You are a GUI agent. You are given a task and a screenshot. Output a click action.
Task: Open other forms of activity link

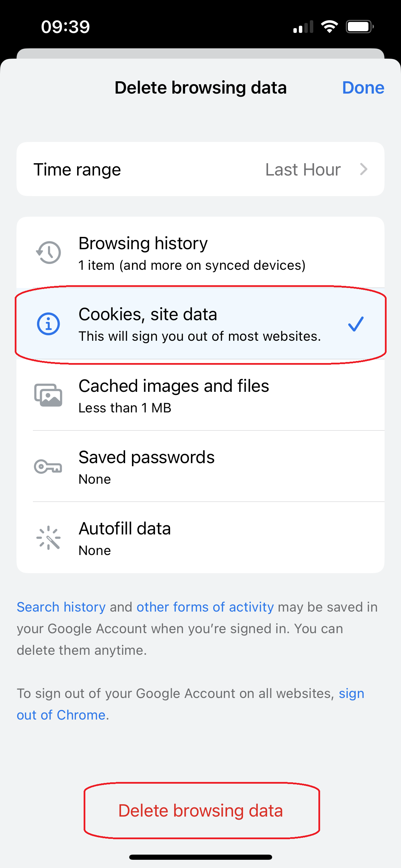coord(205,607)
